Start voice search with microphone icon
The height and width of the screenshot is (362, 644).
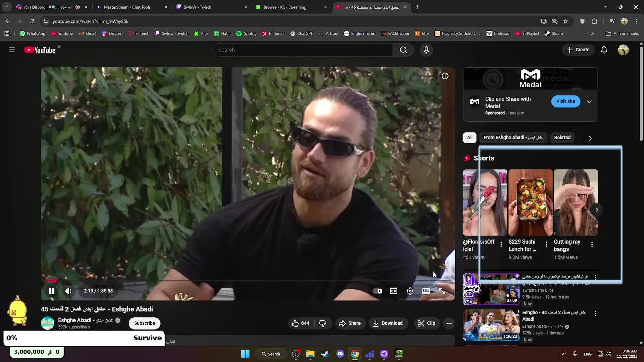pos(426,50)
